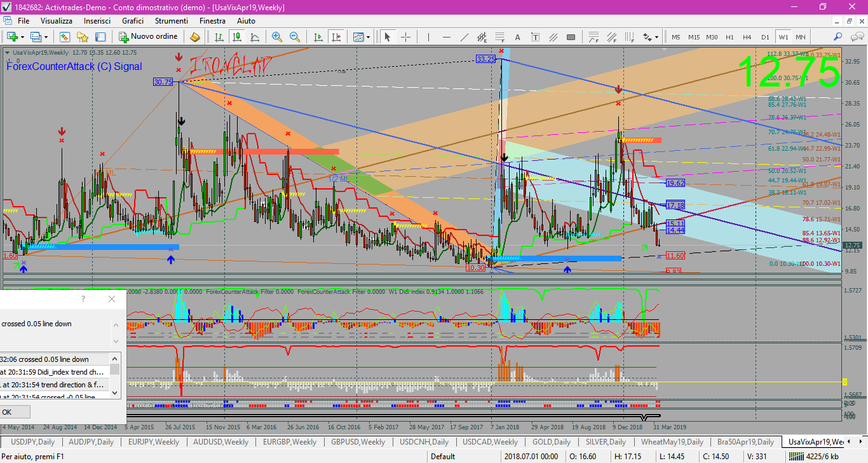
Task: Open the Strumenti menu
Action: coord(171,21)
